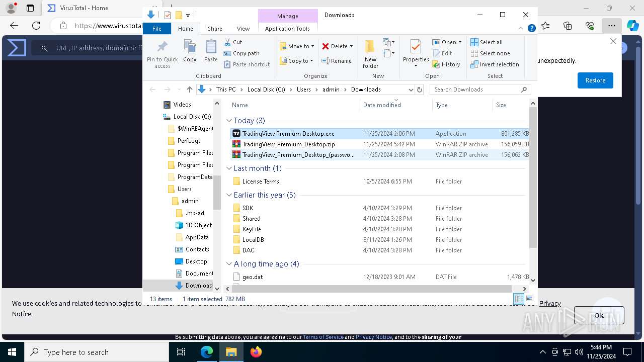Screen dimensions: 644x362
Task: Switch to the View ribbon tab
Action: [243, 29]
